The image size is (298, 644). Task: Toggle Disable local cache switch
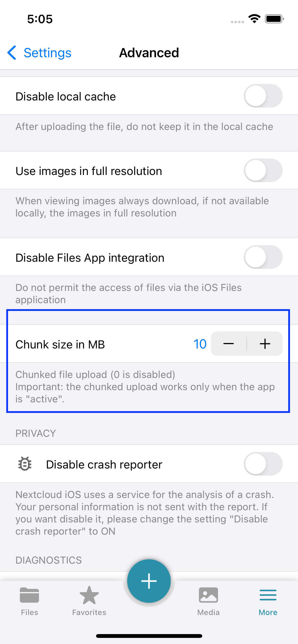click(x=263, y=96)
